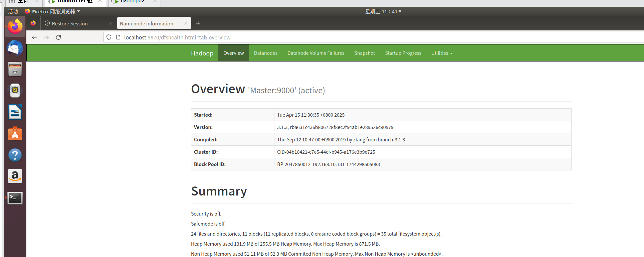644x257 pixels.
Task: Open the Datanodes nav tab
Action: [x=266, y=53]
